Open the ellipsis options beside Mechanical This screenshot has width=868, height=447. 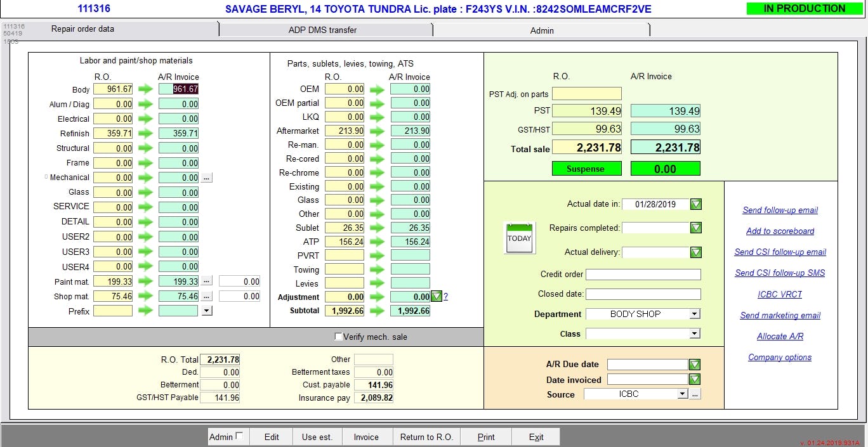(206, 178)
